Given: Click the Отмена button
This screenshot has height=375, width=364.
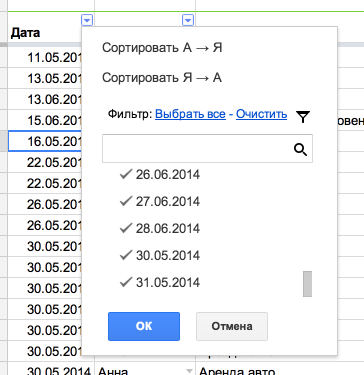Looking at the screenshot, I should coord(232,326).
